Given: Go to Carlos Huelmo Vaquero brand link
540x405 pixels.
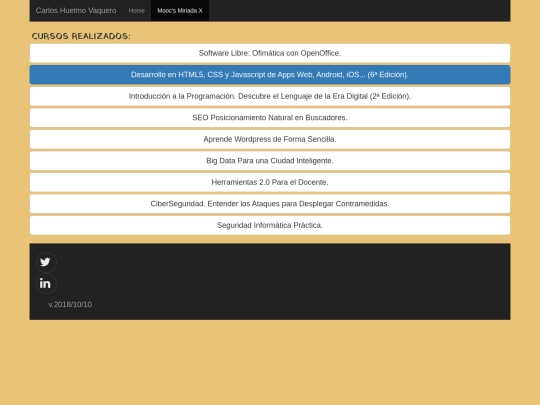Looking at the screenshot, I should click(x=76, y=11).
